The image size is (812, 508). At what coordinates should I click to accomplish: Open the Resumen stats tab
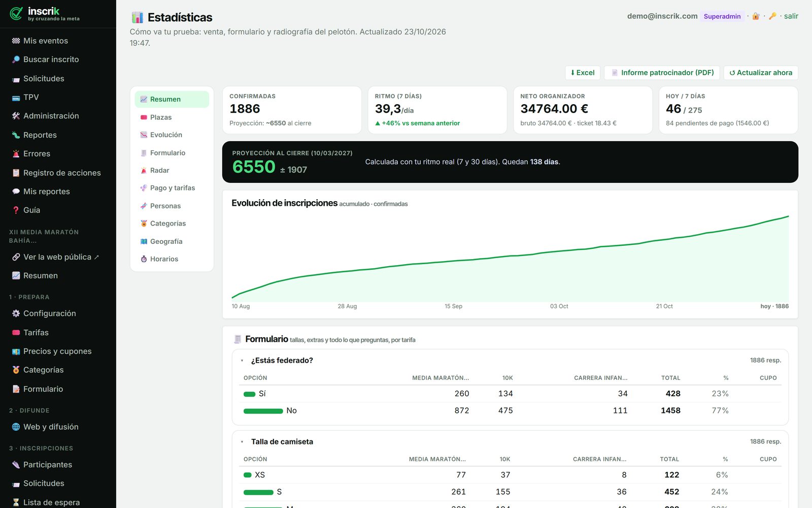click(172, 99)
